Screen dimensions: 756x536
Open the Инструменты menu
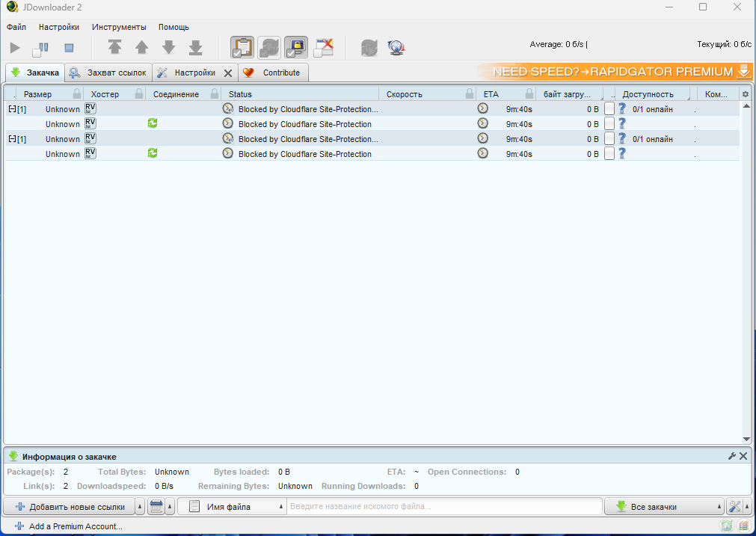[119, 27]
